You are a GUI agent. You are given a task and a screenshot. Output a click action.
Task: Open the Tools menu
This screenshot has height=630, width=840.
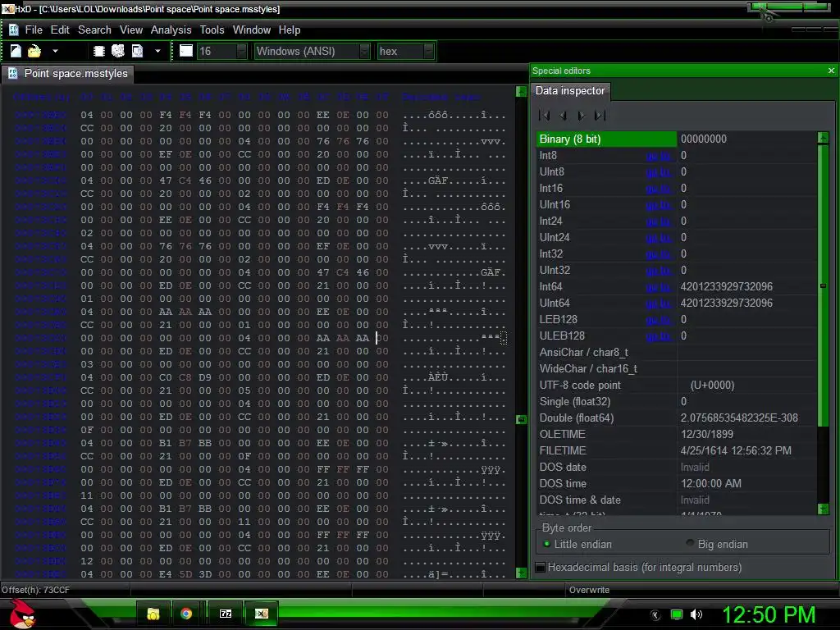click(x=212, y=30)
